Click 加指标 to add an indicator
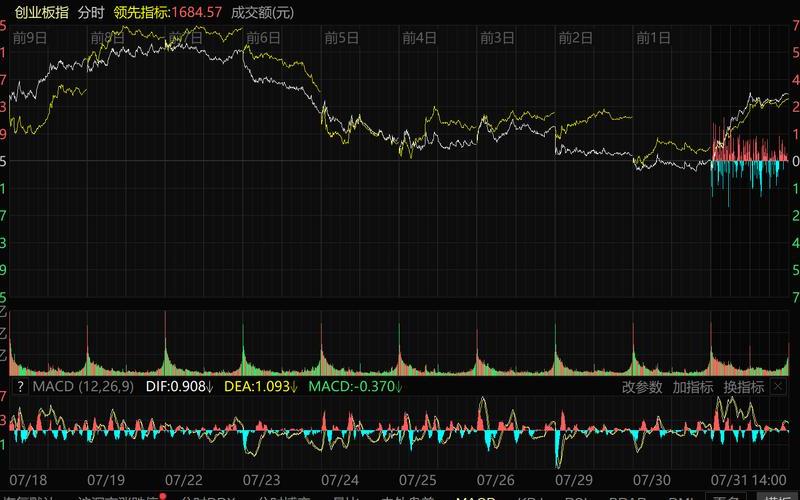Image resolution: width=800 pixels, height=500 pixels. [x=692, y=387]
